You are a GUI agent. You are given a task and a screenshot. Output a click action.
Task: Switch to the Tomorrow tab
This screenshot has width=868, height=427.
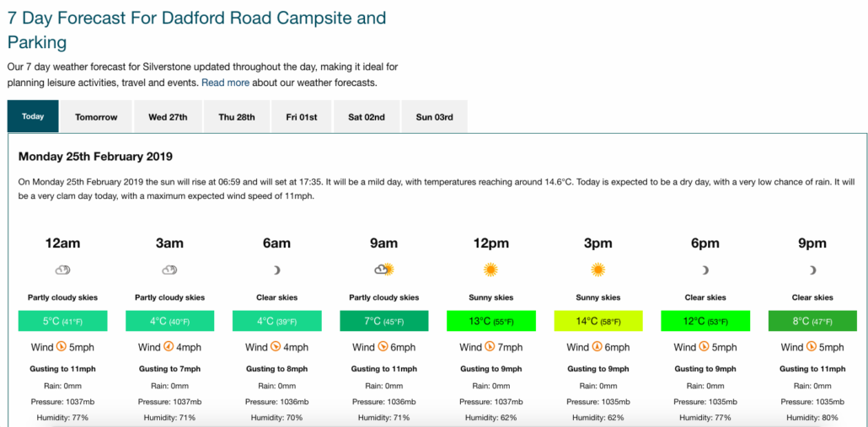pos(96,117)
